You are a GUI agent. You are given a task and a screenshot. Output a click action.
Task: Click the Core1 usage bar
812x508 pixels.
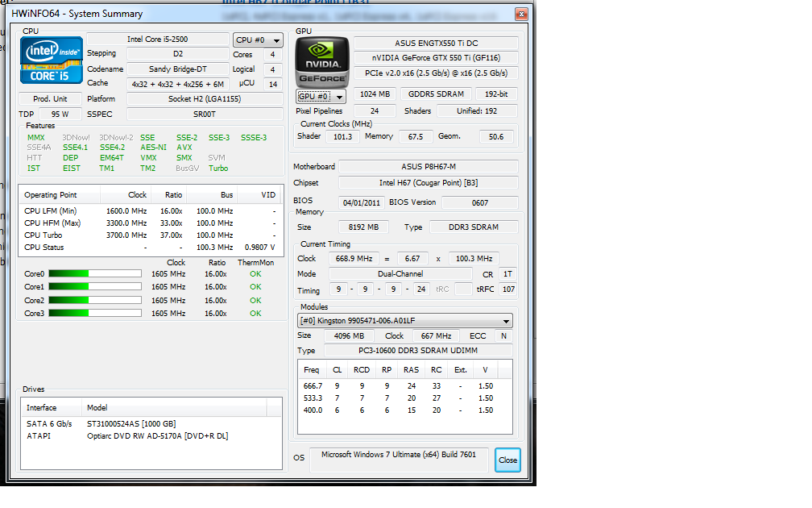click(x=95, y=287)
